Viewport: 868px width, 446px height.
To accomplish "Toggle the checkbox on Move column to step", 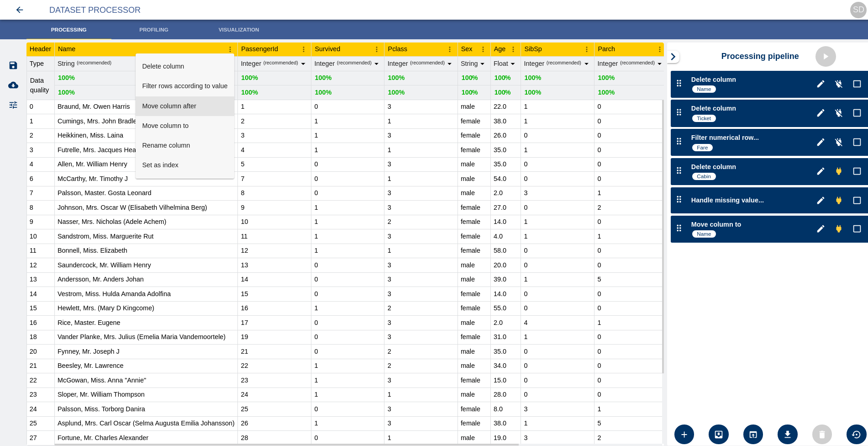I will coord(857,229).
